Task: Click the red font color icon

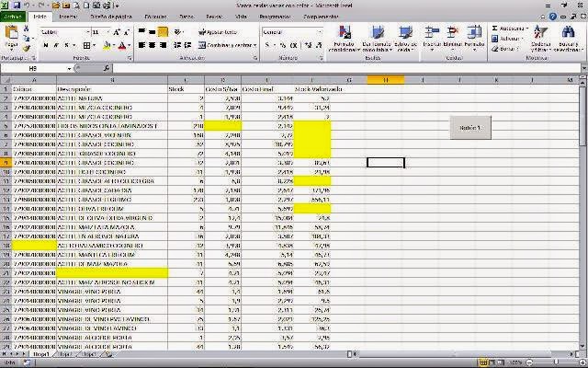Action: pyautogui.click(x=123, y=44)
